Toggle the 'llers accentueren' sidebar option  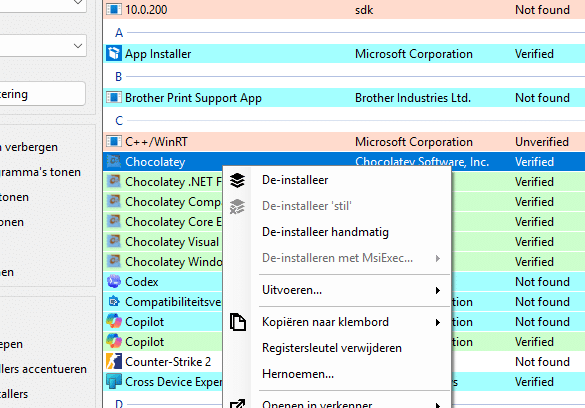43,369
